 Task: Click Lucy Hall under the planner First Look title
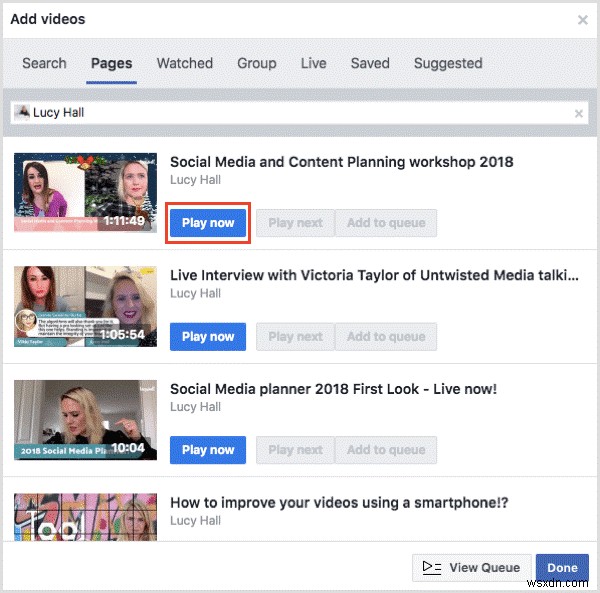(196, 407)
